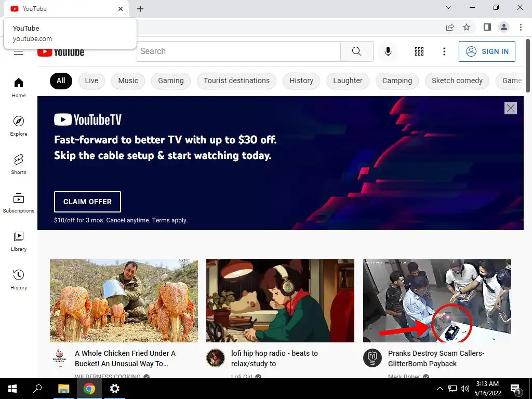Open the notification center icon
This screenshot has height=399, width=532.
point(515,389)
